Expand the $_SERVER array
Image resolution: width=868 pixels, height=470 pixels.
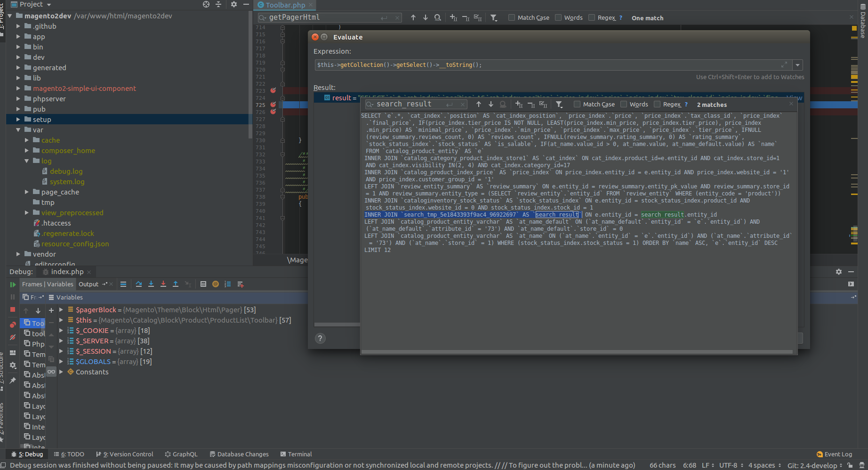(x=61, y=340)
